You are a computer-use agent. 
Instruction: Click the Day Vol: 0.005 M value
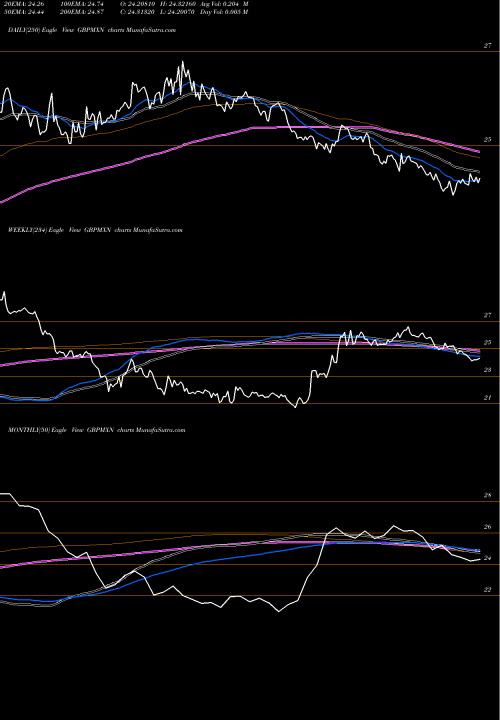point(224,12)
